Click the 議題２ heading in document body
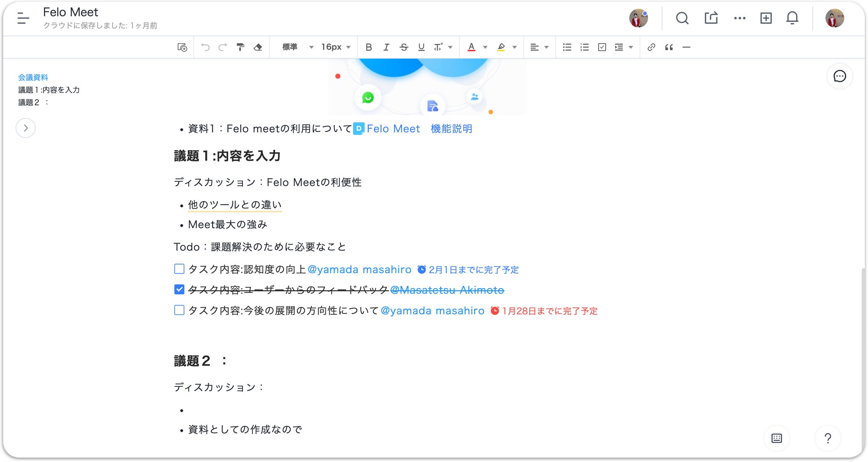Viewport: 868px width, 462px height. [200, 361]
